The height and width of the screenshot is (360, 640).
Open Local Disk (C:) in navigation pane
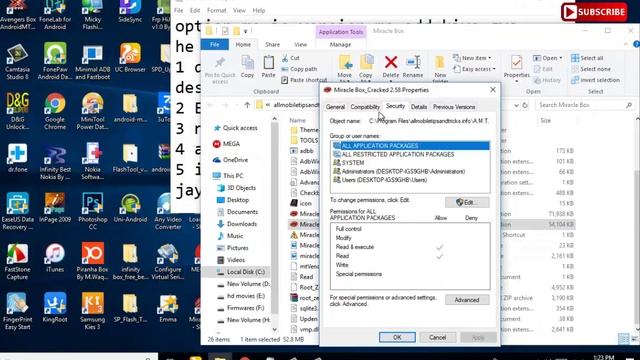241,272
